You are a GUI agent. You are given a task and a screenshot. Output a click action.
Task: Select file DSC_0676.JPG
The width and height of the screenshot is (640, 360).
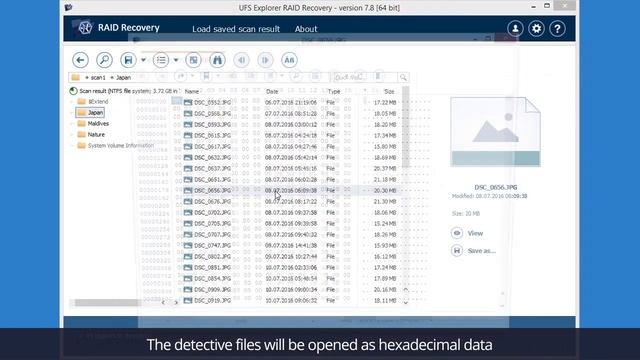tap(212, 202)
